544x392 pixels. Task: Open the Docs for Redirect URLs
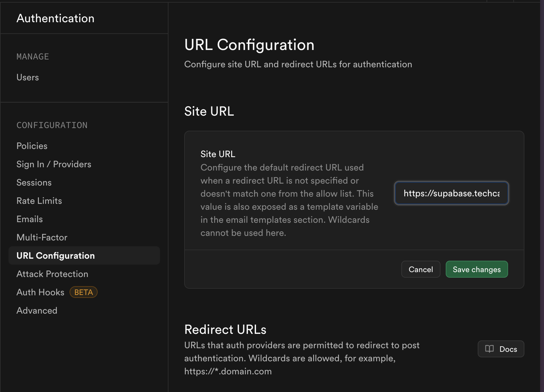pos(500,349)
